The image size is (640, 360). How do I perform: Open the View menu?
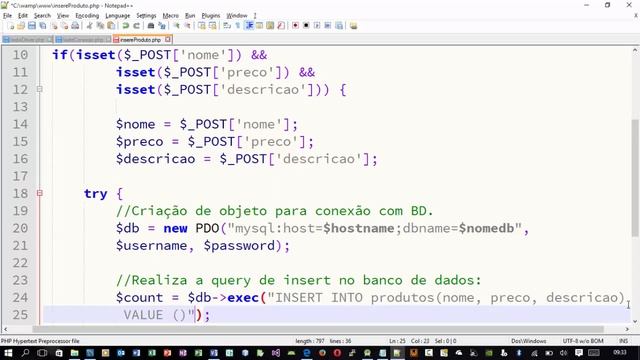click(63, 16)
